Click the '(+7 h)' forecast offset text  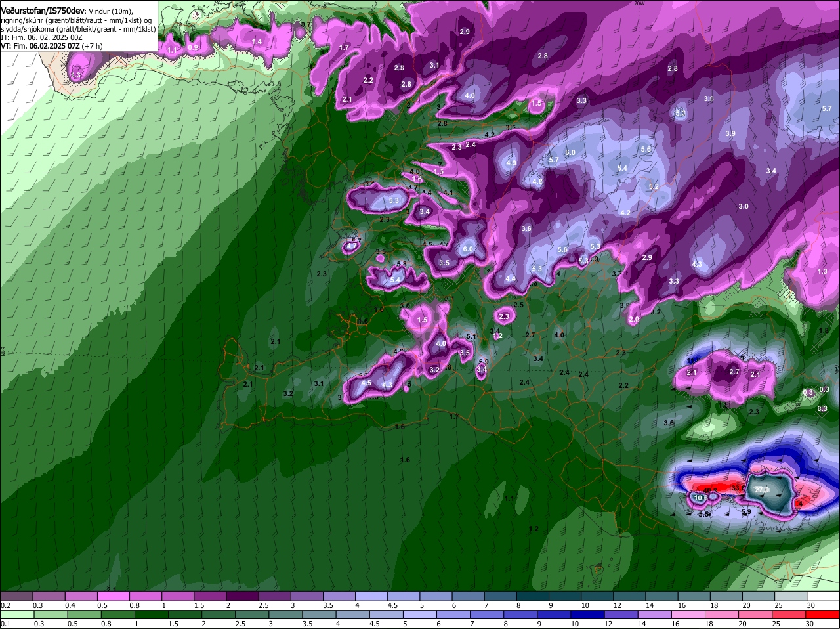(x=92, y=46)
